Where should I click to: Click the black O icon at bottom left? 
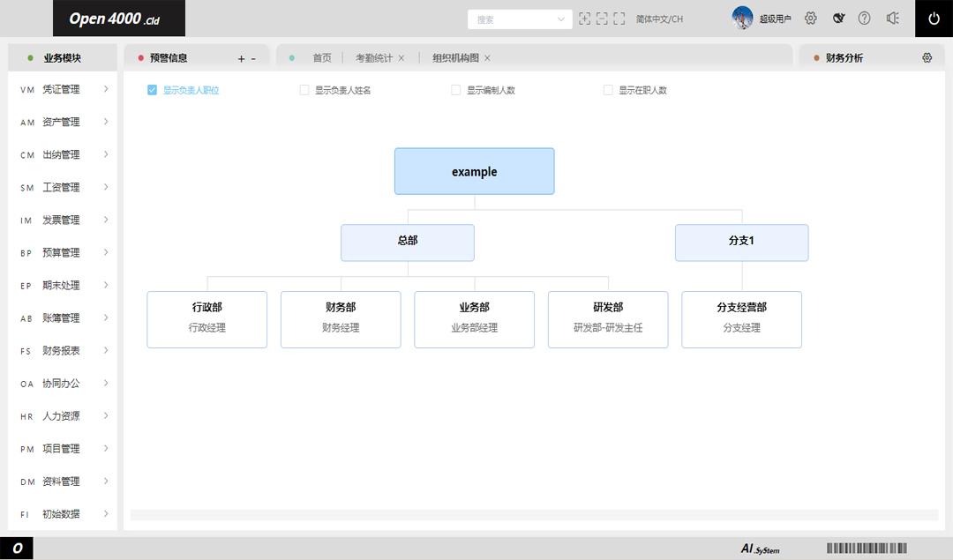tap(17, 549)
